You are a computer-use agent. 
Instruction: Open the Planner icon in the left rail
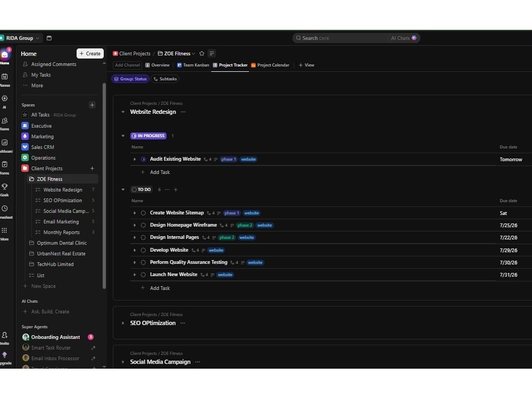point(5,77)
